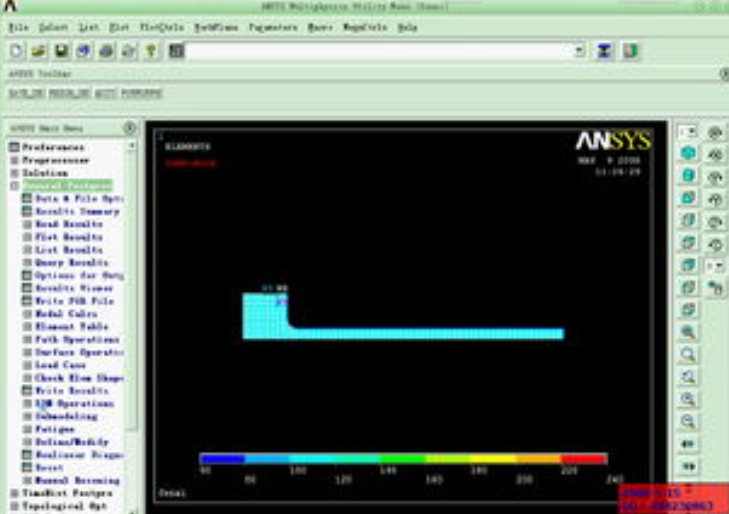
Task: Open the rotation rate dropdown
Action: 715,266
